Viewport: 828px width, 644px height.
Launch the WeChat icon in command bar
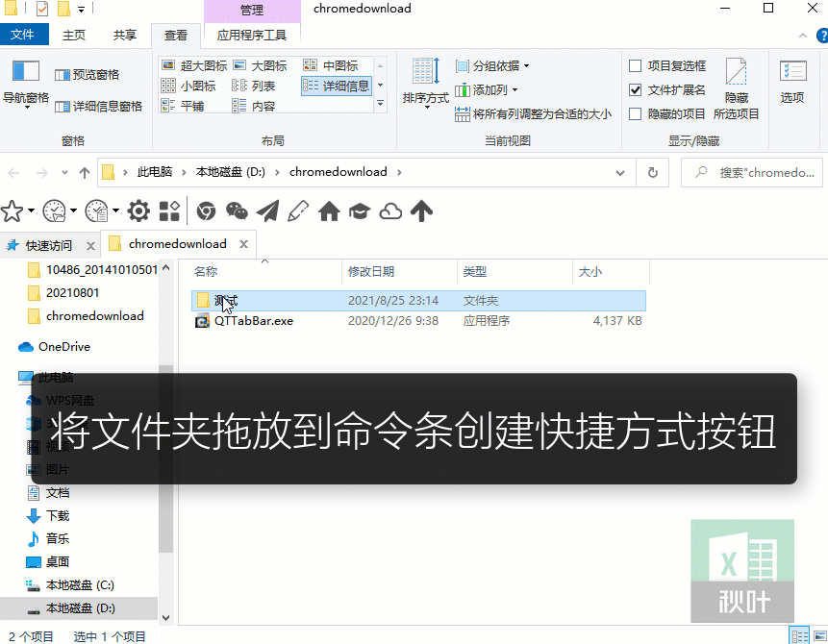pos(237,211)
